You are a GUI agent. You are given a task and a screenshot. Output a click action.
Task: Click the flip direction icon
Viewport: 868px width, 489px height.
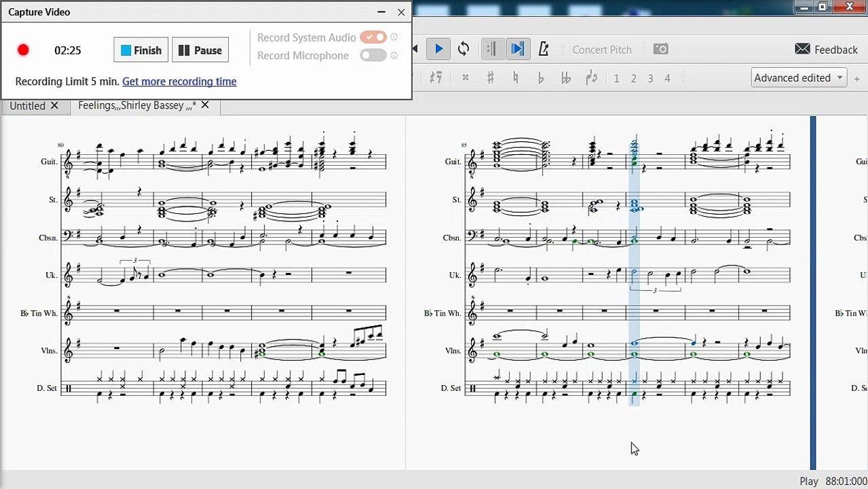tap(591, 78)
